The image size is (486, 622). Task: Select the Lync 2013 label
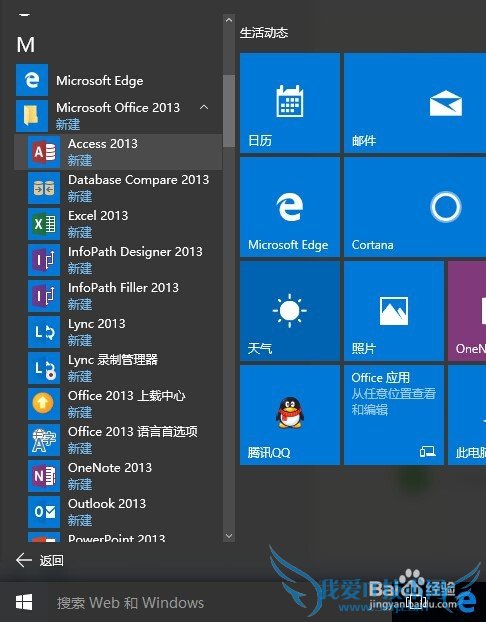(97, 324)
